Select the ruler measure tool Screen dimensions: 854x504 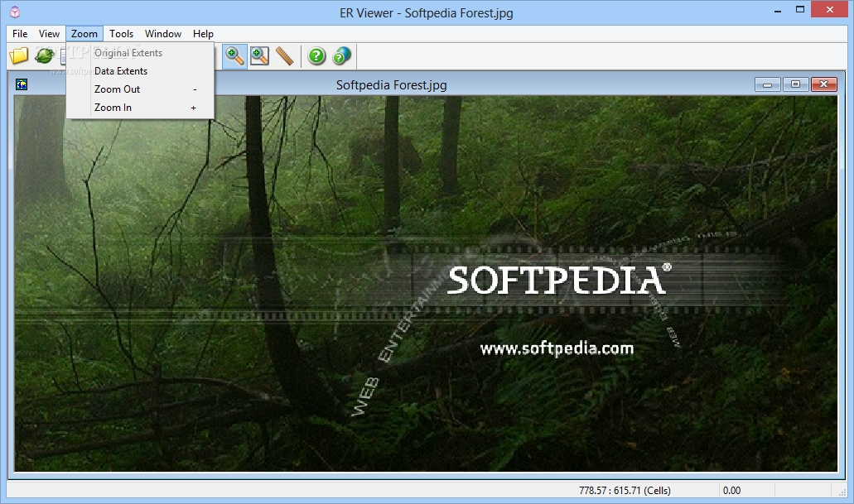pos(284,56)
